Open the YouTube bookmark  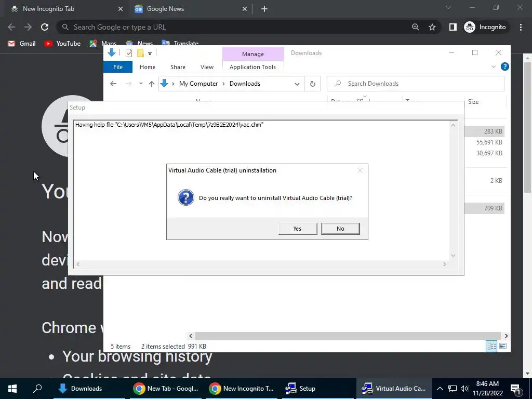coord(62,44)
